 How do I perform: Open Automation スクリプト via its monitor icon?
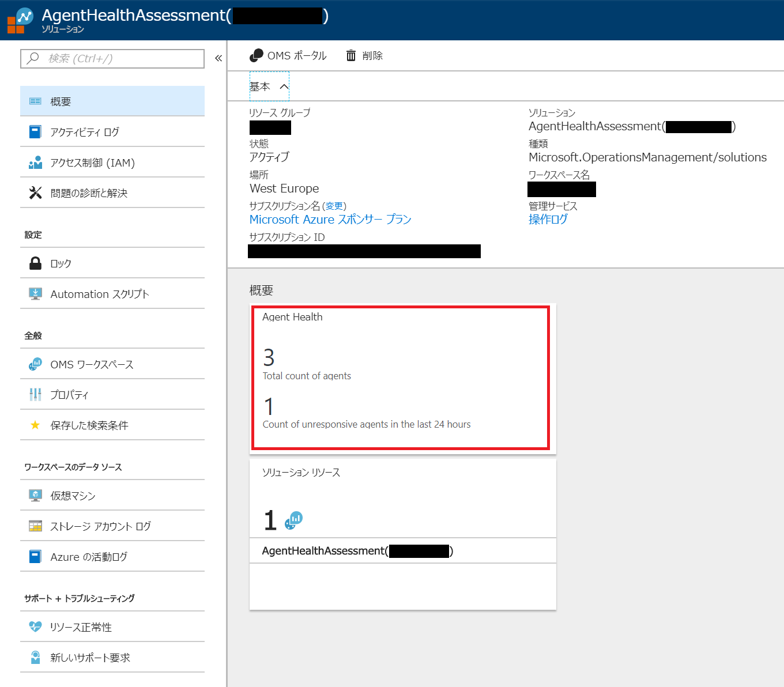pos(35,293)
